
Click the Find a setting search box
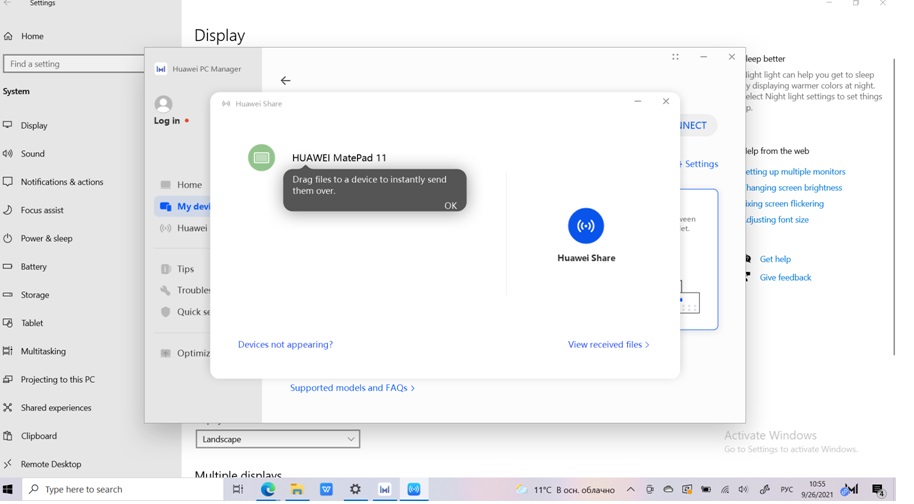tap(73, 64)
